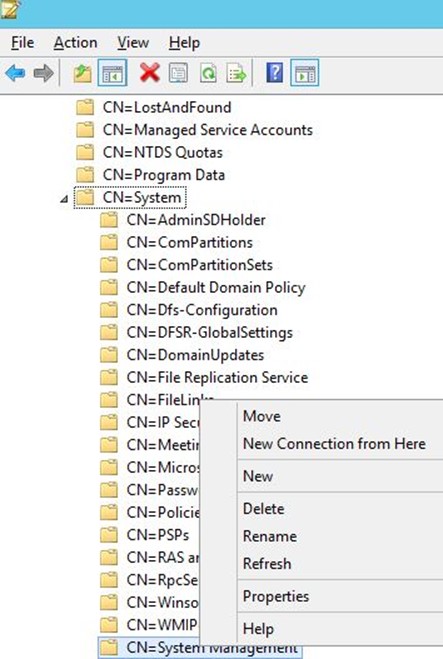Select the CN=Managed Service Accounts container
Viewport: 443px width, 659px height.
(x=208, y=130)
